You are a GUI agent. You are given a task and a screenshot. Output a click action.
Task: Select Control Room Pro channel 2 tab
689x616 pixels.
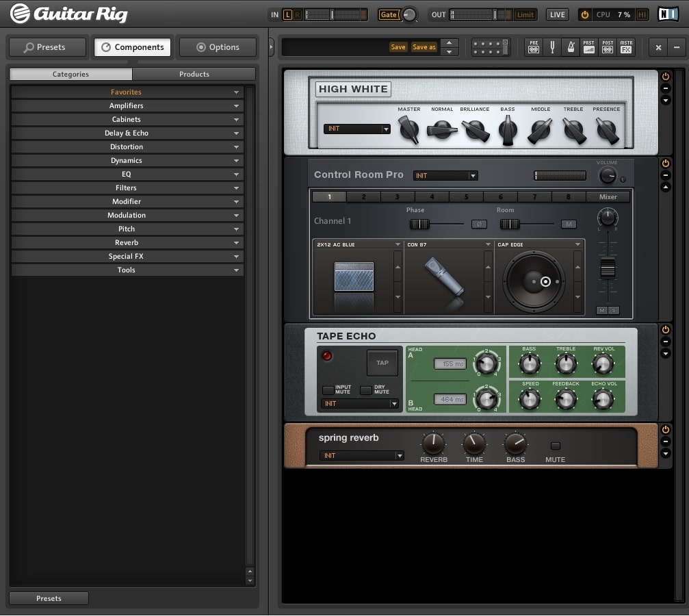pyautogui.click(x=363, y=196)
